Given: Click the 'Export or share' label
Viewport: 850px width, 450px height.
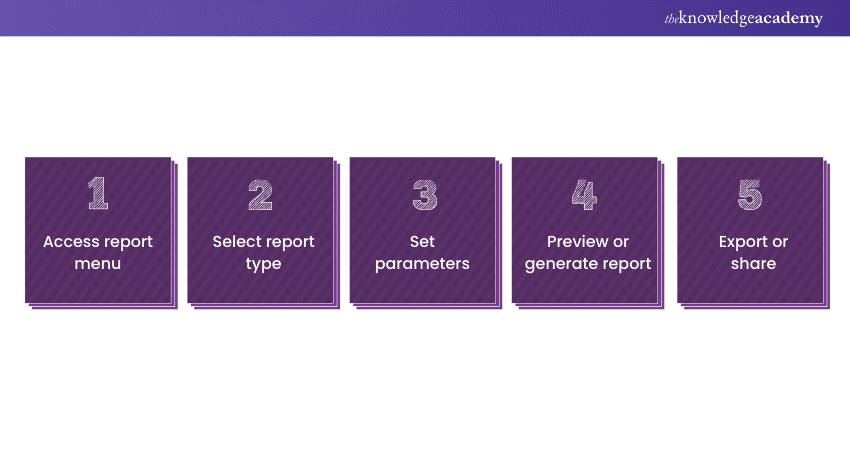Looking at the screenshot, I should 753,253.
